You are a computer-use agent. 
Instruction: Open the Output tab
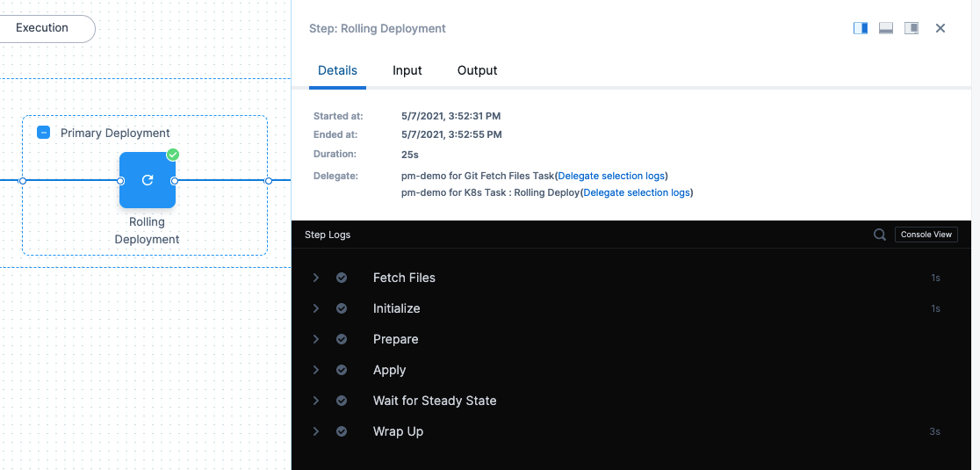coord(477,70)
